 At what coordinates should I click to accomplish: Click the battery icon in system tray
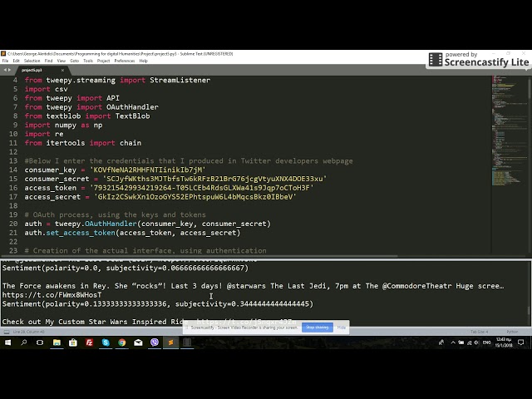pos(461,342)
